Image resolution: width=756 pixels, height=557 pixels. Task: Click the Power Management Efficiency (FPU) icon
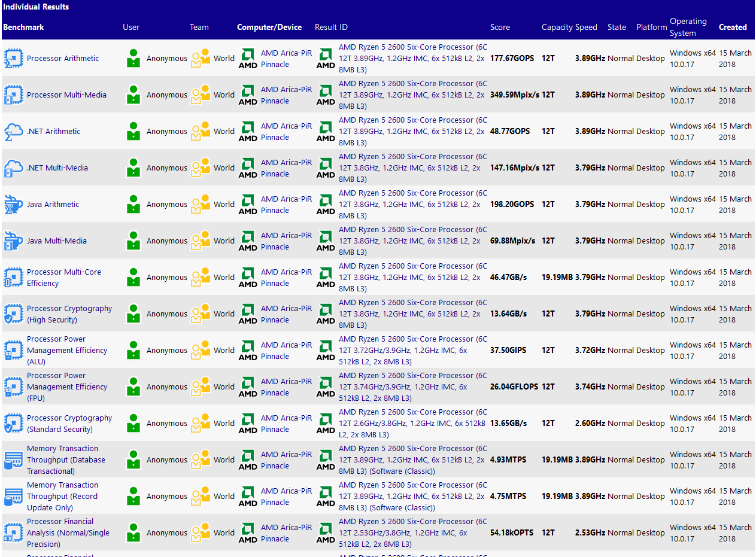(13, 387)
